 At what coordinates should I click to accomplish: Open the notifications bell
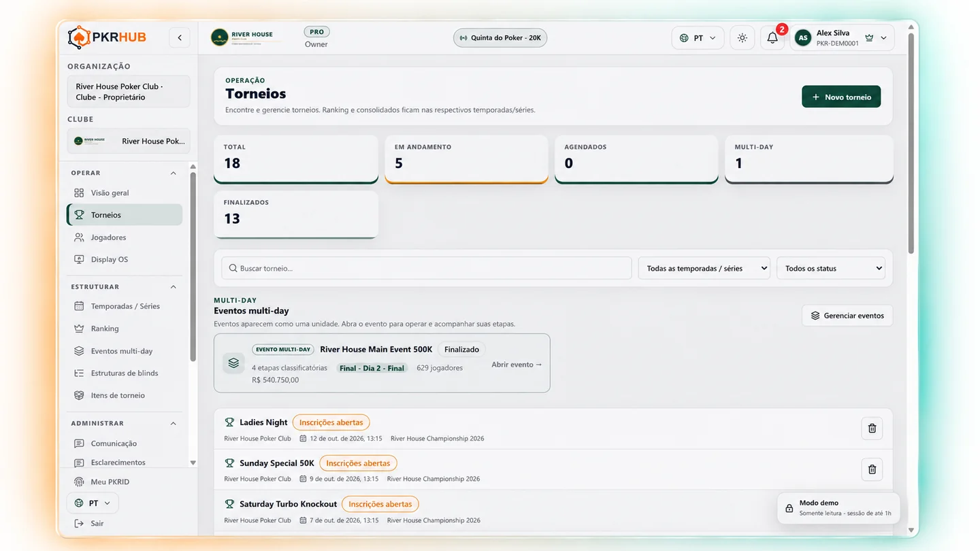(772, 38)
